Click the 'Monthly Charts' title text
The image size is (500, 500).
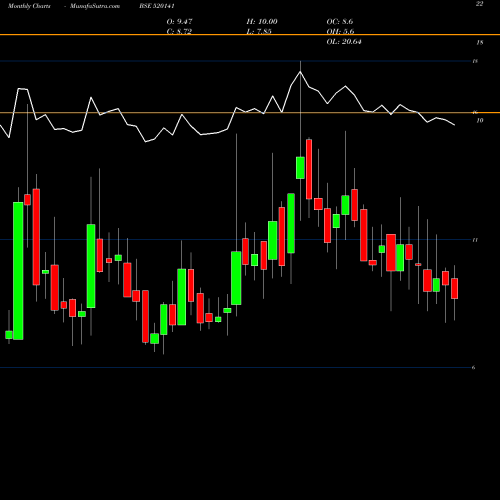click(x=29, y=6)
